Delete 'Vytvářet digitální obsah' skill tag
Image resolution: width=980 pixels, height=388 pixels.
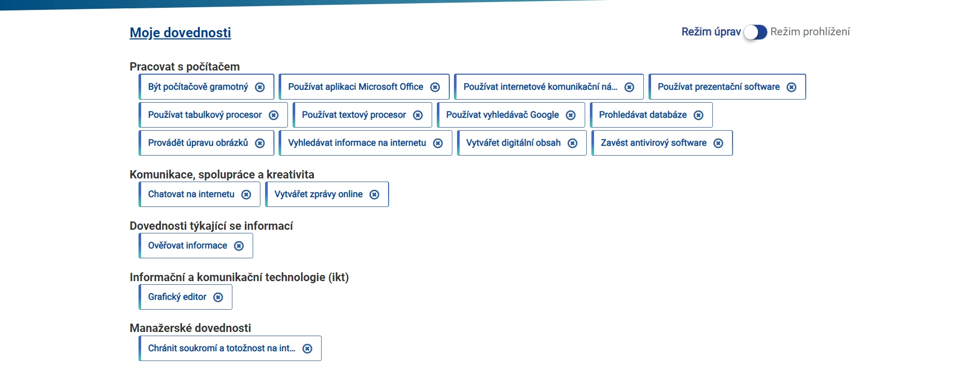click(x=572, y=143)
